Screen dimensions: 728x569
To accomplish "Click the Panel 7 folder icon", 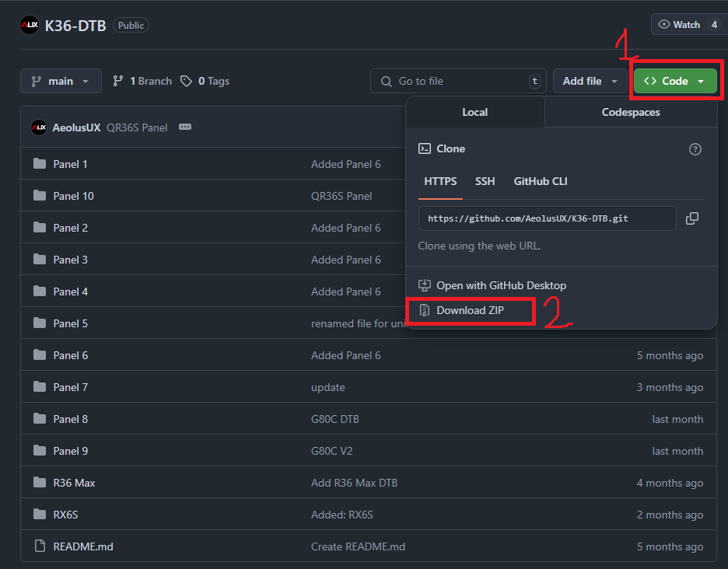I will [40, 386].
